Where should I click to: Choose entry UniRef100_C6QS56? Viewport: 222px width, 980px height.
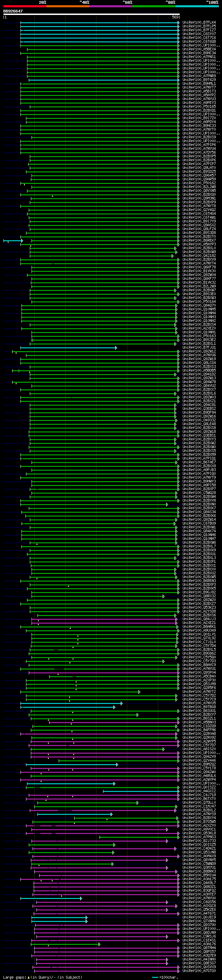tap(199, 902)
